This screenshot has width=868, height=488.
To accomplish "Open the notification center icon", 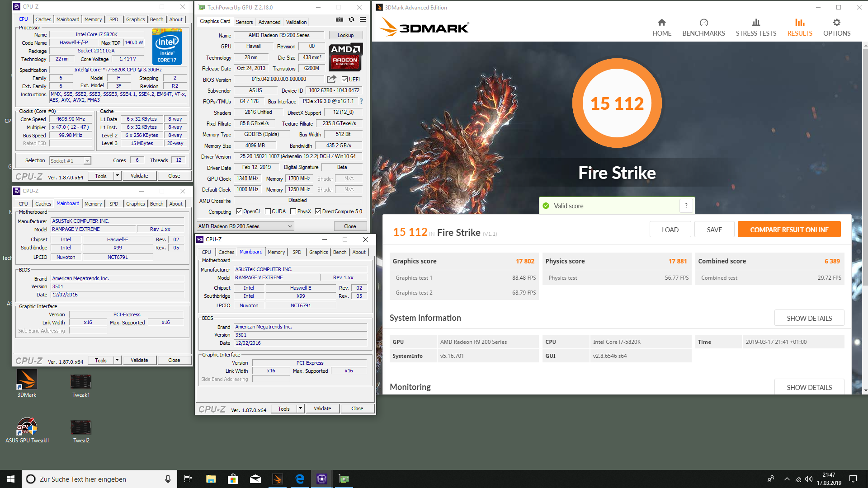I will click(853, 479).
